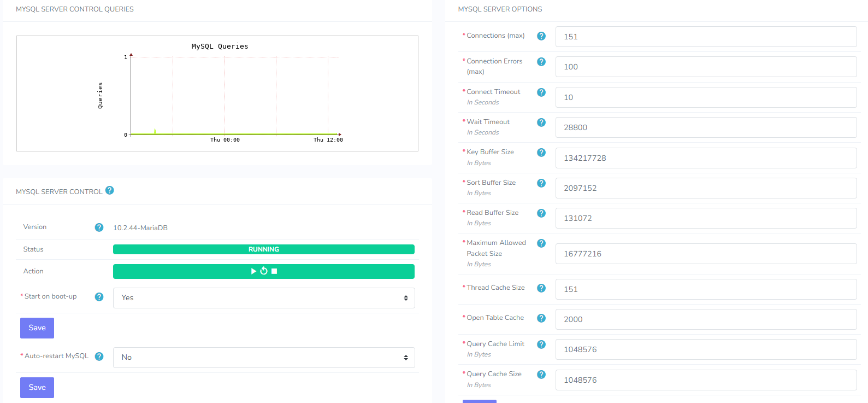Image resolution: width=868 pixels, height=403 pixels.
Task: Click the Open Table Cache field showing 2000
Action: [x=706, y=319]
